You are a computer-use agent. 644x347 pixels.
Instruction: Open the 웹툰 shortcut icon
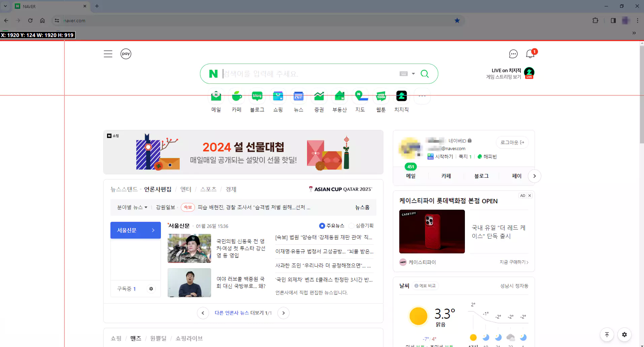[x=381, y=96]
